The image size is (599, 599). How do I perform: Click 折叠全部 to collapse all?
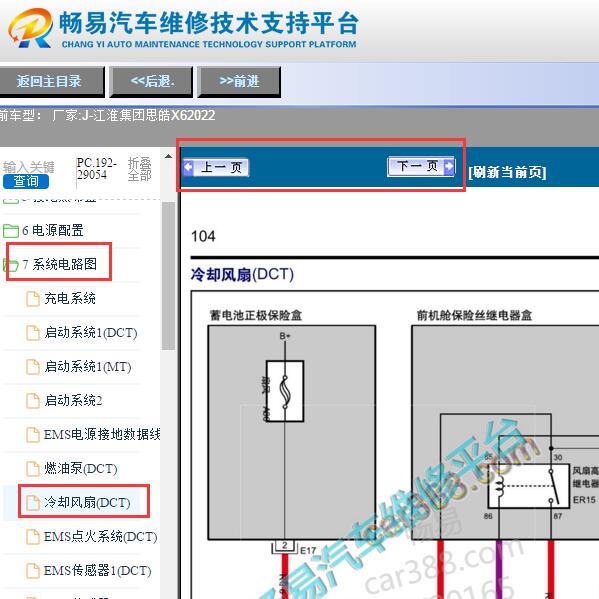(x=139, y=169)
